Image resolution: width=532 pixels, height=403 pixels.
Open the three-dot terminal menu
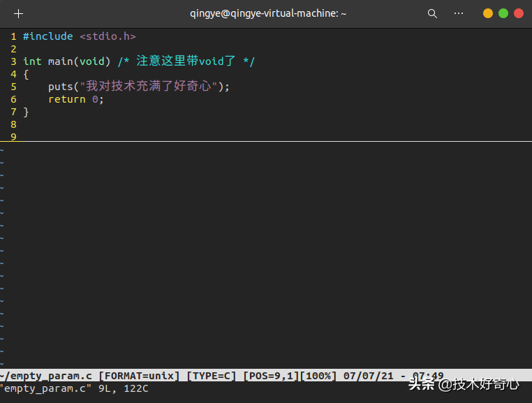click(459, 13)
